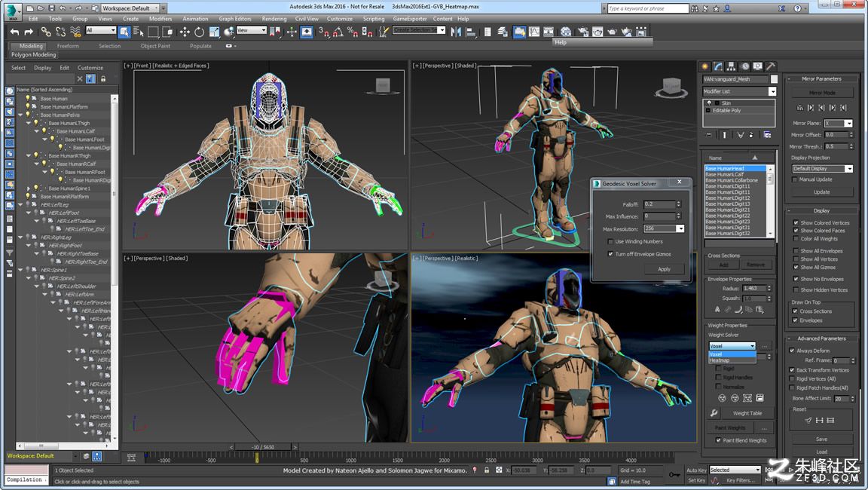Open the Modifier List dropdown
Image resolution: width=868 pixels, height=490 pixels.
[x=740, y=91]
